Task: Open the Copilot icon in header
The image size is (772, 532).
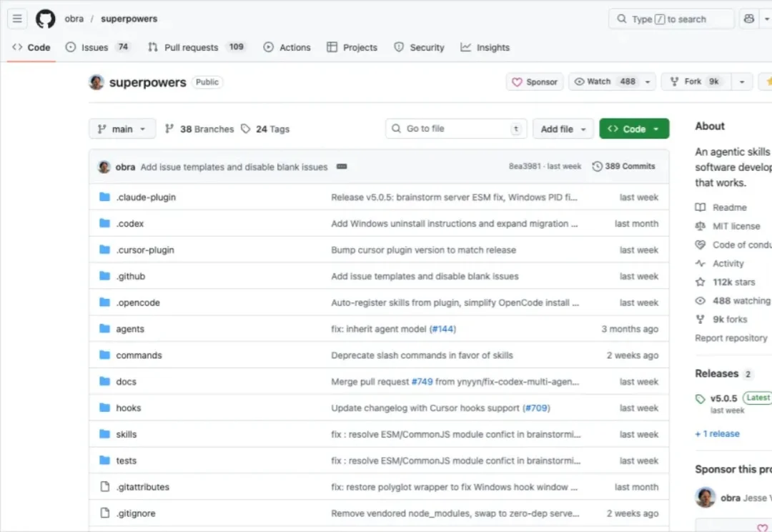Action: [748, 19]
